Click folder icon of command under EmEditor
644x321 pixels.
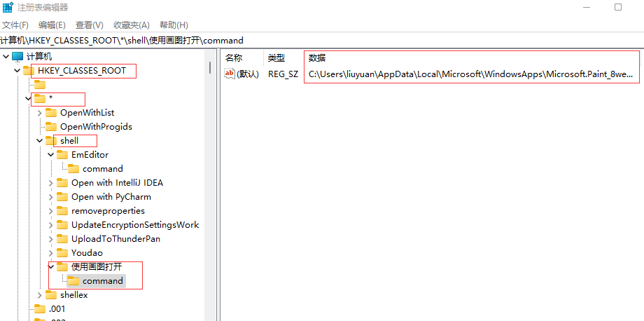point(73,168)
